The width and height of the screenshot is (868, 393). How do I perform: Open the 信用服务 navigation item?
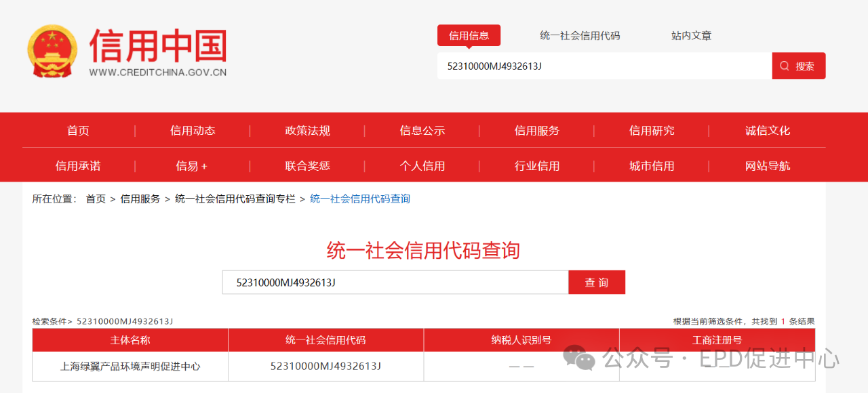click(x=537, y=131)
